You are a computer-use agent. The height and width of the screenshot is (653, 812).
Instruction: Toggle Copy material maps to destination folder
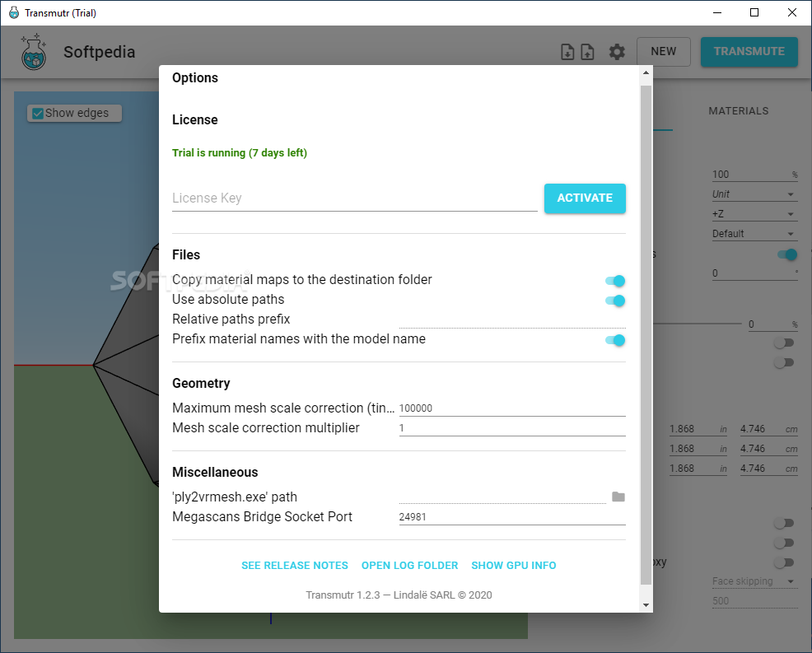click(615, 281)
